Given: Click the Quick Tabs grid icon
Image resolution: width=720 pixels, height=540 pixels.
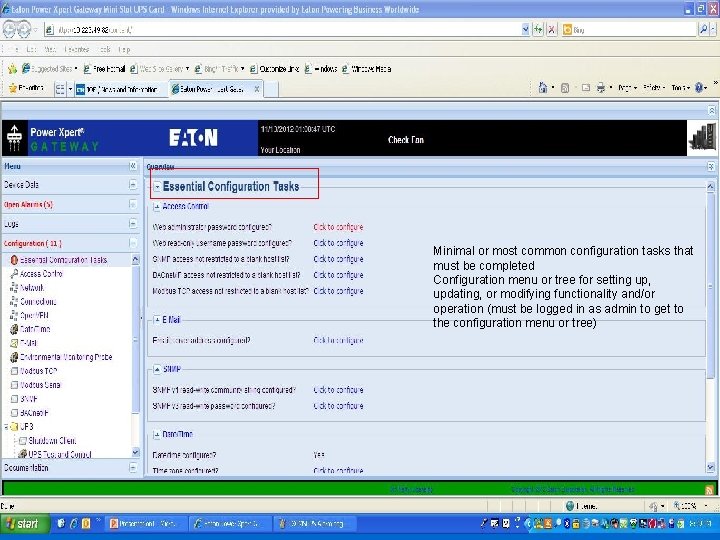Looking at the screenshot, I should (x=60, y=89).
